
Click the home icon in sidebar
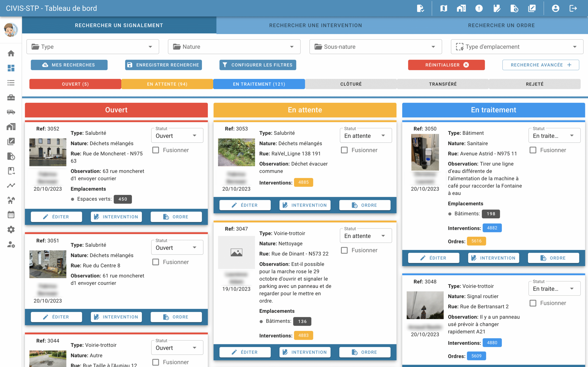[x=11, y=53]
